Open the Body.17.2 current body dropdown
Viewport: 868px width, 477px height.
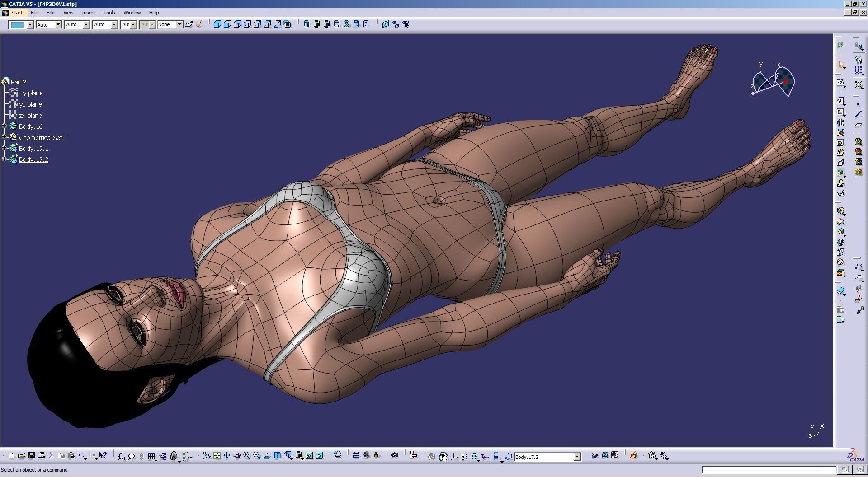pos(577,457)
